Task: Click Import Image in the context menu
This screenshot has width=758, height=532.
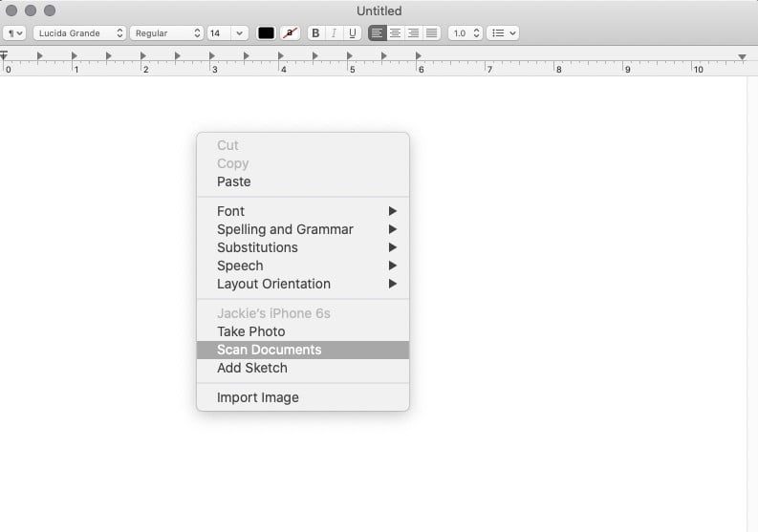Action: tap(258, 397)
